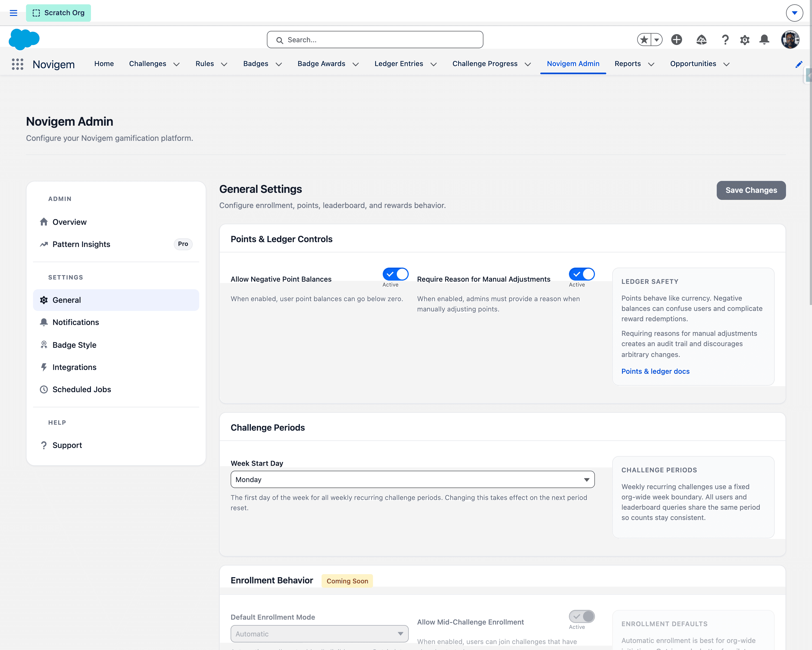The width and height of the screenshot is (812, 650).
Task: Open Overview in the admin sidebar
Action: click(116, 222)
